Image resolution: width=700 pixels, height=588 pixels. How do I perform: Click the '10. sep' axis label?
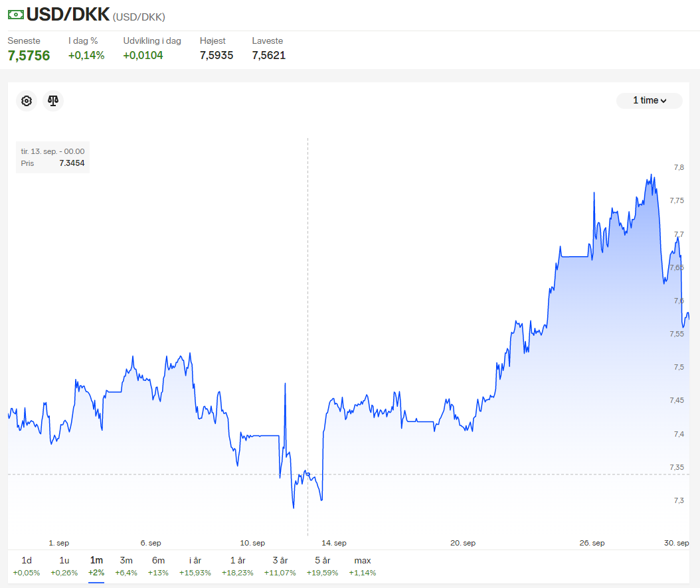(252, 543)
